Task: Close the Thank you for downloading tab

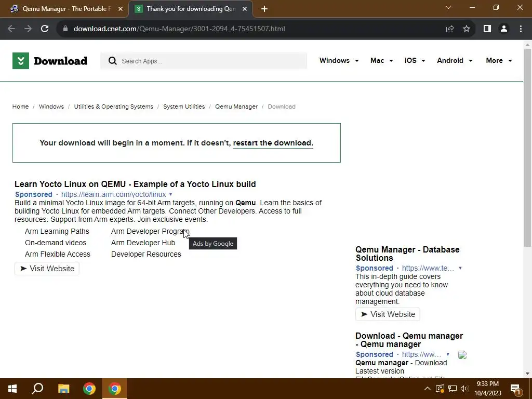Action: [x=245, y=9]
